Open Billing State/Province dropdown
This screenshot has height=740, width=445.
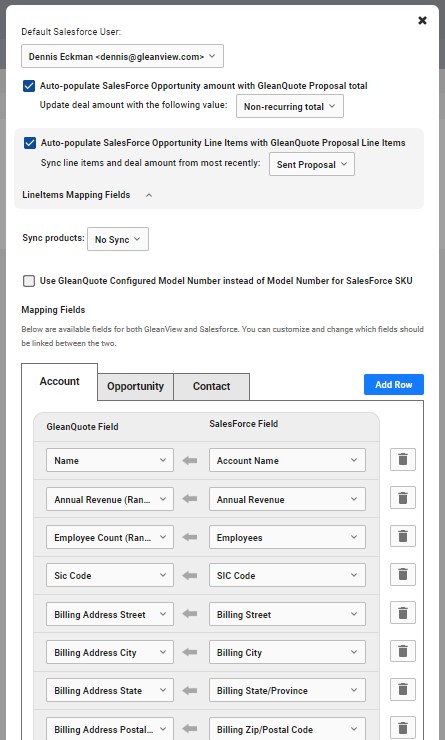coord(287,690)
